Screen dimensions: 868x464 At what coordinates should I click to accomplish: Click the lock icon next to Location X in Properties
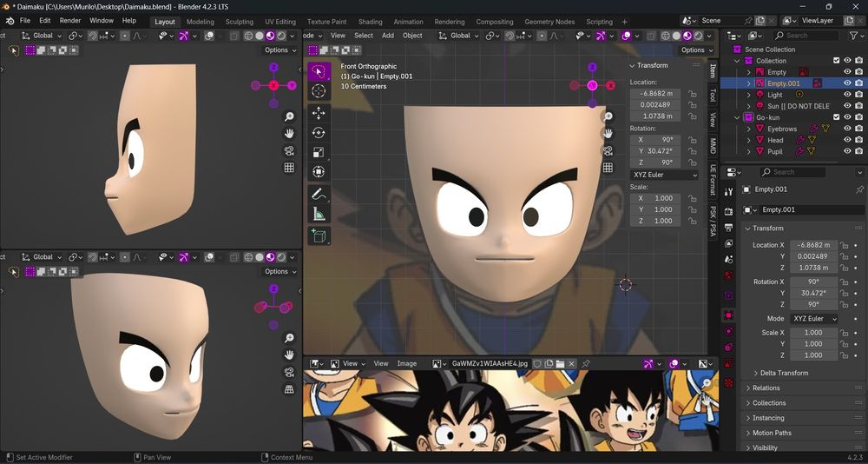(844, 245)
